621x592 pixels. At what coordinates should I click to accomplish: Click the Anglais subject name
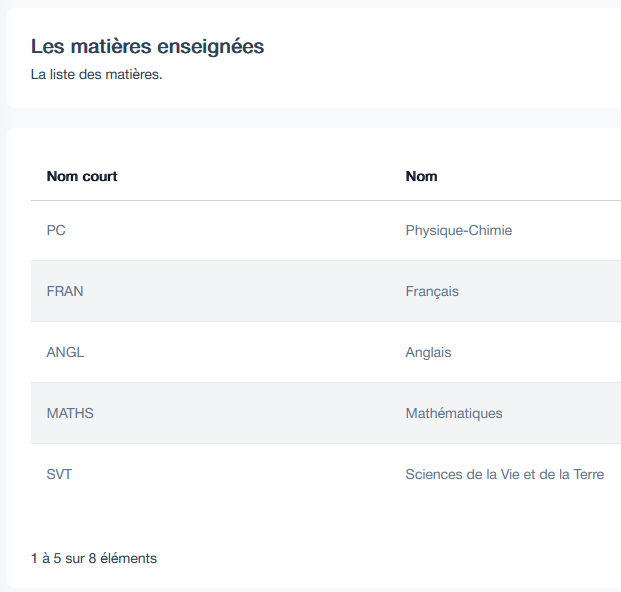[x=428, y=352]
